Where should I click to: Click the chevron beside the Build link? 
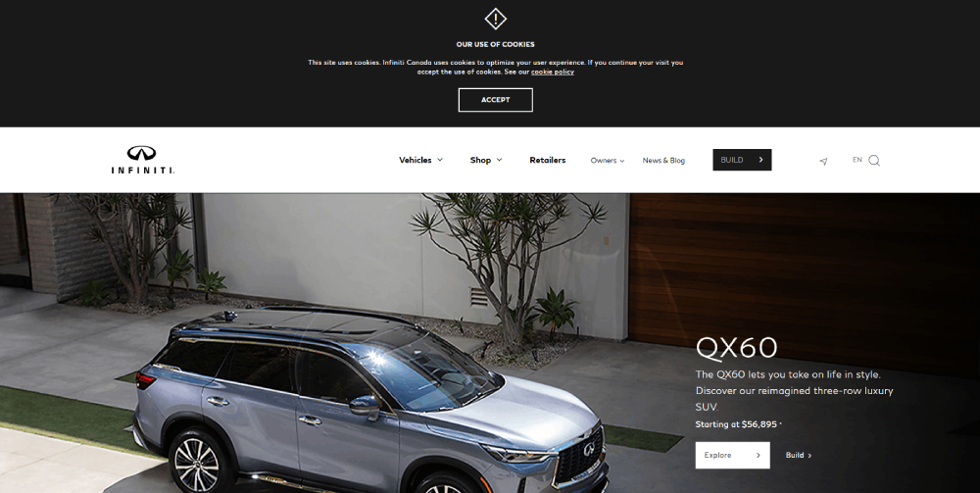(x=810, y=456)
